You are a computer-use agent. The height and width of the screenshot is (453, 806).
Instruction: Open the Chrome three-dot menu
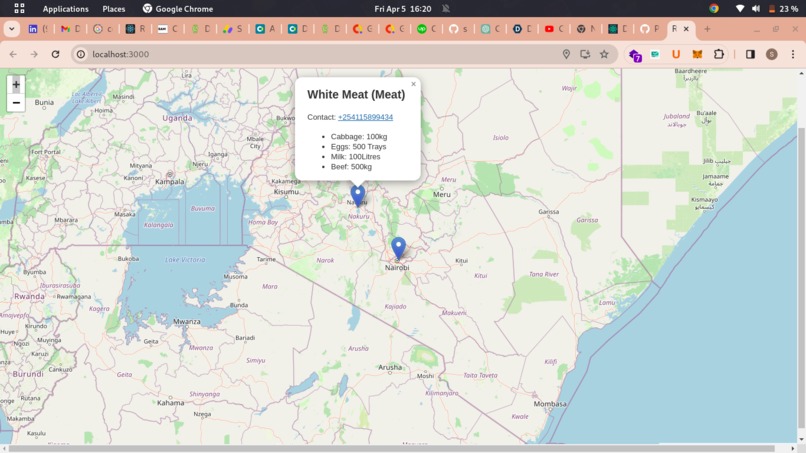[x=793, y=54]
